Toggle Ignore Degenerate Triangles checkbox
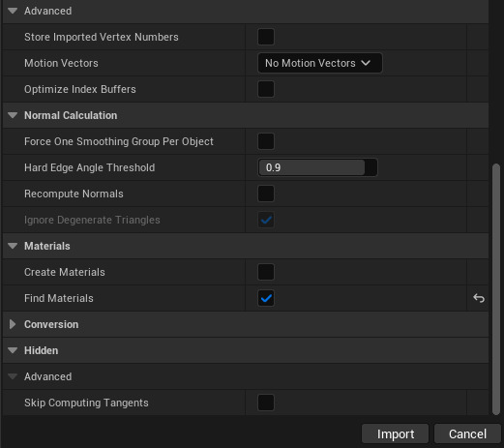Screen dimensions: 504x448 [x=266, y=220]
